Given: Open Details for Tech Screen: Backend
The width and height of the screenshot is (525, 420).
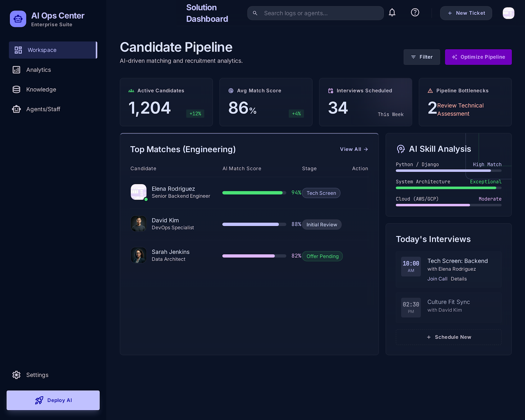Looking at the screenshot, I should 459,279.
